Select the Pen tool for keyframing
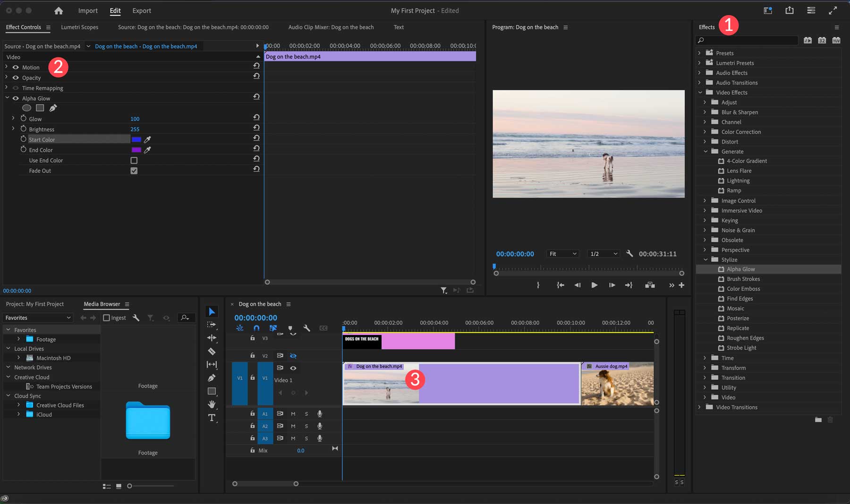This screenshot has height=504, width=850. click(x=212, y=377)
